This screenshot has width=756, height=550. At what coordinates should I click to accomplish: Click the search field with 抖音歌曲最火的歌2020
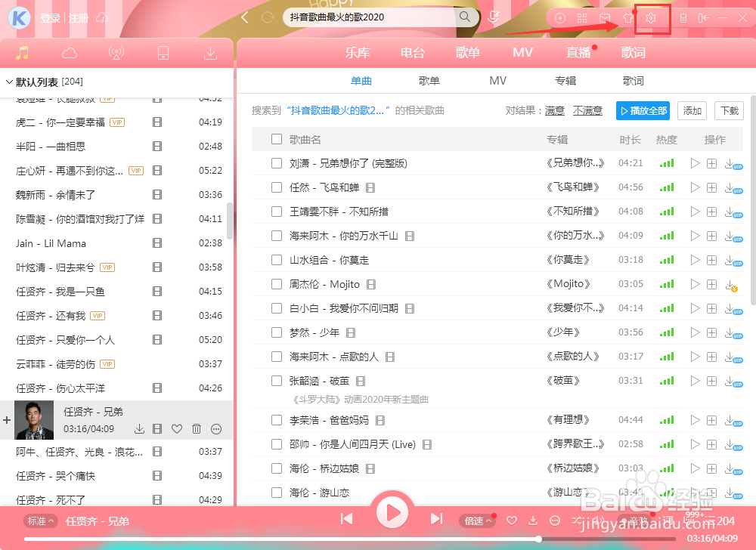(371, 17)
